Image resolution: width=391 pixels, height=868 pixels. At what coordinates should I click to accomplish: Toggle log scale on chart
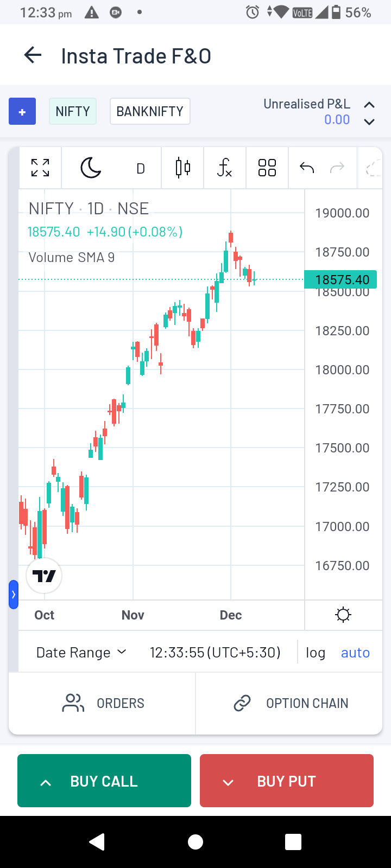(x=316, y=653)
